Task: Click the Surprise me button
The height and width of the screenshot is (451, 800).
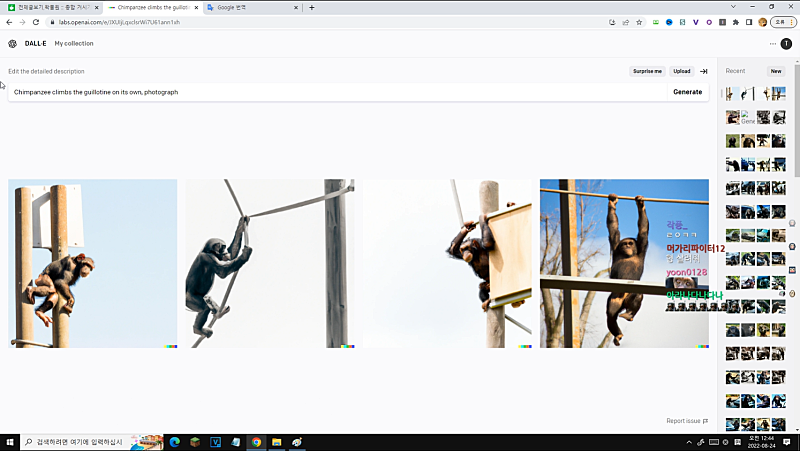Action: click(647, 71)
